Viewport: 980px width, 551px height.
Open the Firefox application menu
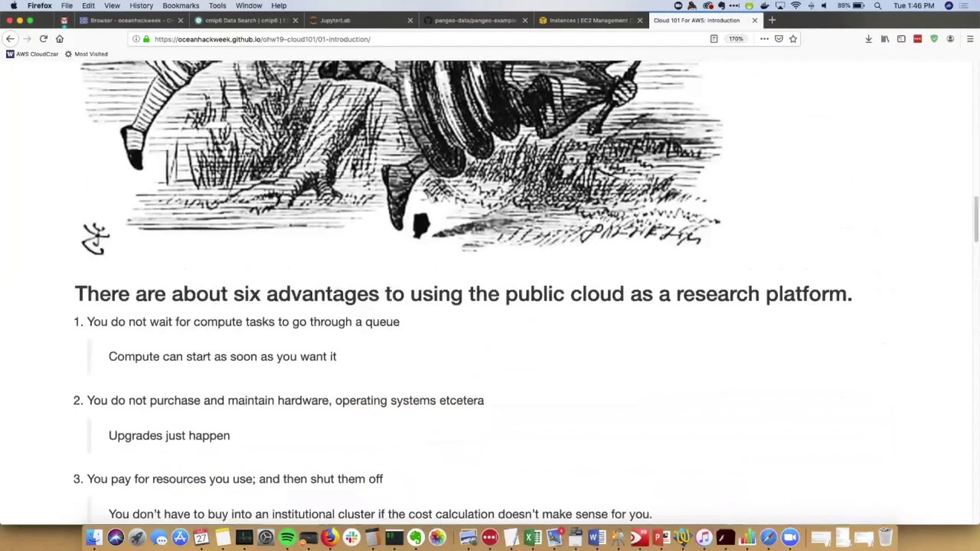[39, 5]
